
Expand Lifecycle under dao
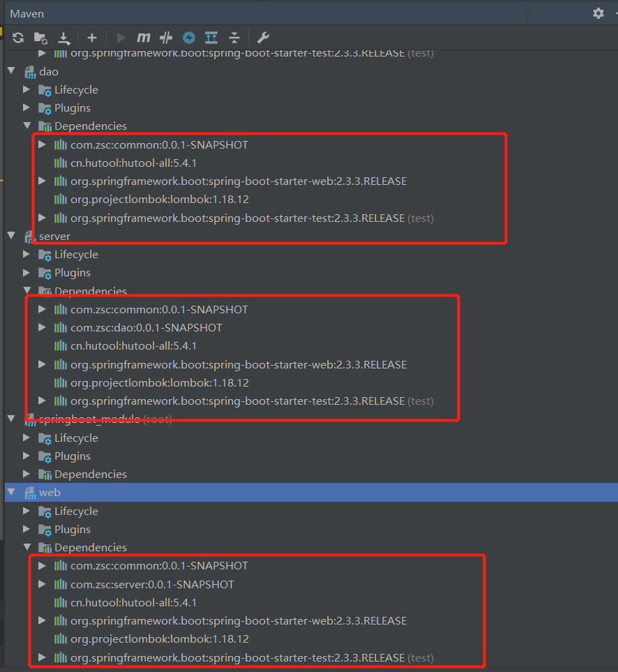coord(27,89)
